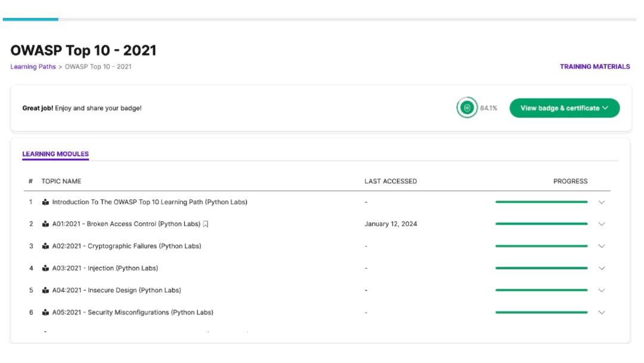Image resolution: width=644 pixels, height=363 pixels.
Task: Click the progress bar for Insecure Design
Action: pos(541,290)
